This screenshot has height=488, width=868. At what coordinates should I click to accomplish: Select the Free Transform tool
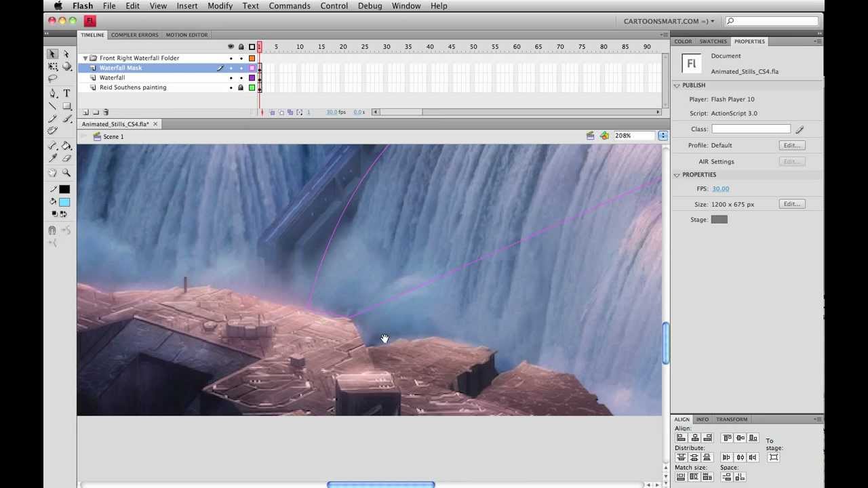pyautogui.click(x=53, y=66)
